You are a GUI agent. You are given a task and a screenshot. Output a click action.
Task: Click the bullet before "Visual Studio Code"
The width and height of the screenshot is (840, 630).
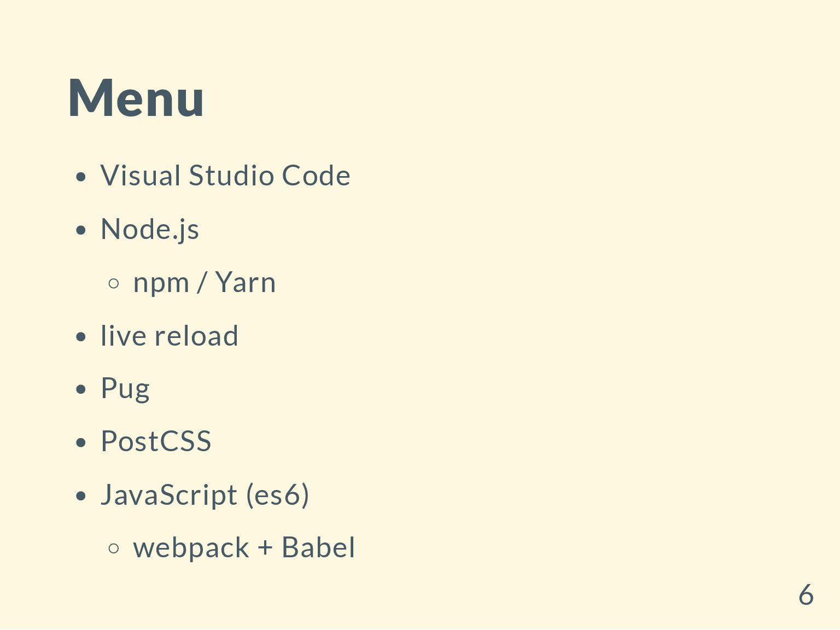pyautogui.click(x=81, y=177)
